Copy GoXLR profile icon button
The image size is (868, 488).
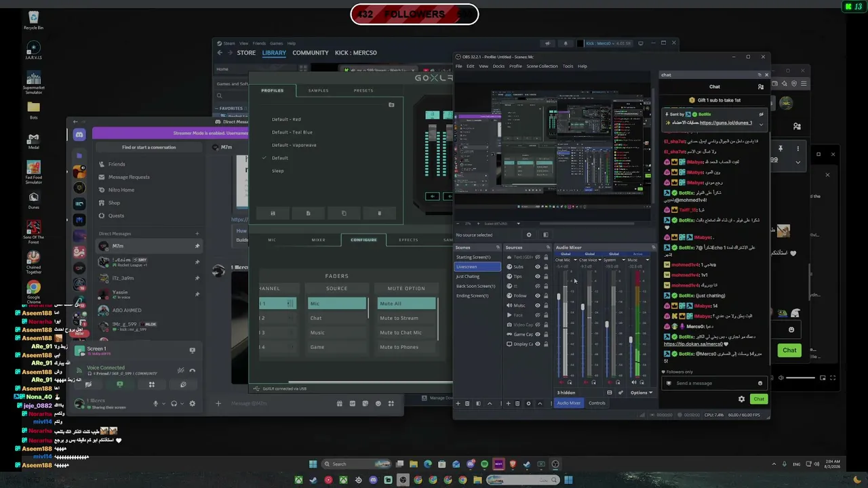click(x=344, y=213)
